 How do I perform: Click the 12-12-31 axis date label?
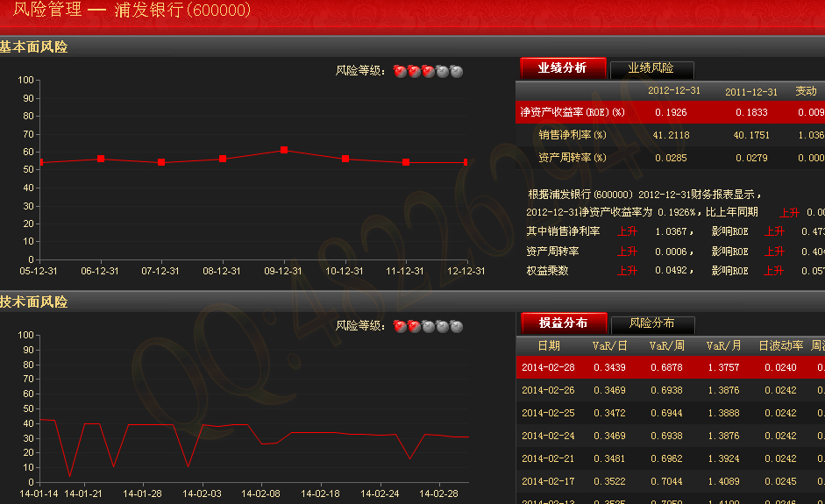coord(466,271)
